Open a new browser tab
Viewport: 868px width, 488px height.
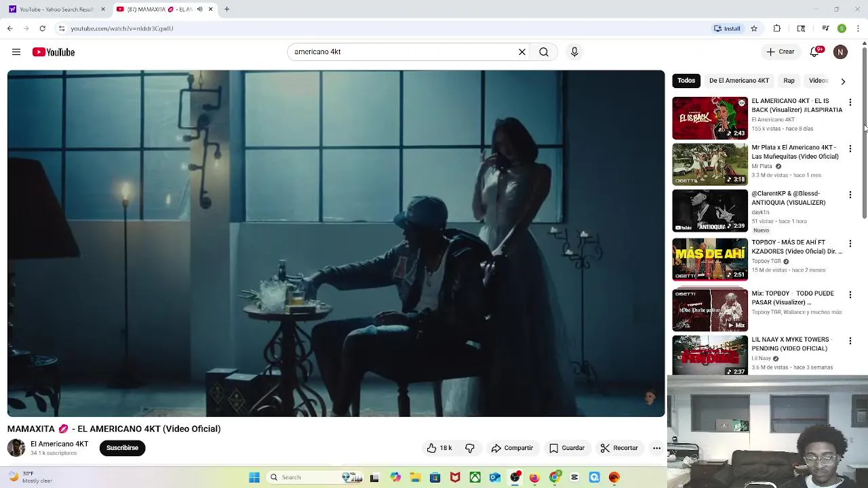[x=226, y=9]
